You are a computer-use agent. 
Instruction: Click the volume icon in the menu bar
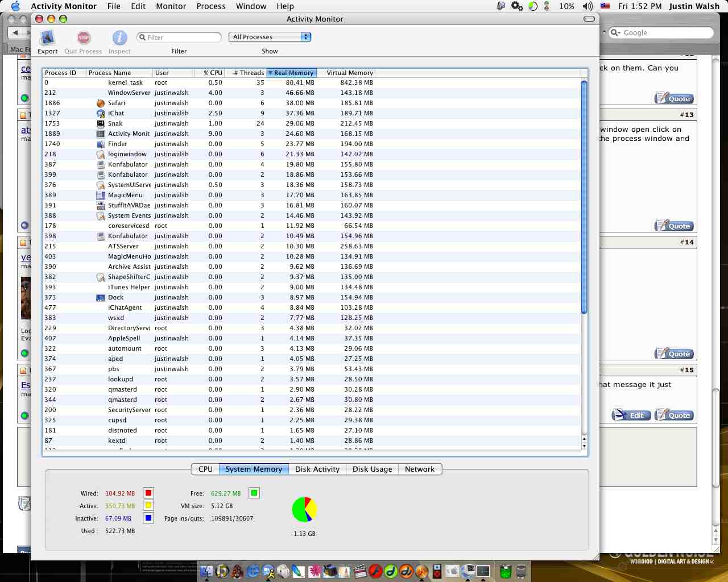pyautogui.click(x=588, y=6)
